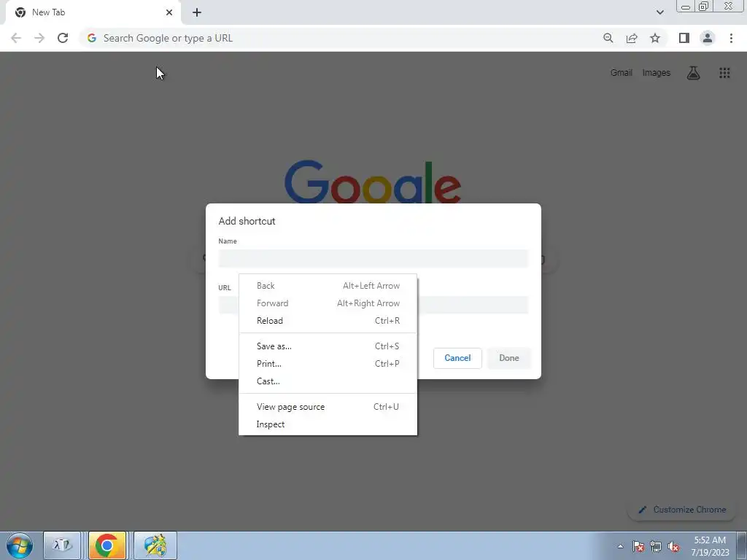Click the Action Center flag tray icon
Viewport: 747px width, 560px height.
(638, 547)
